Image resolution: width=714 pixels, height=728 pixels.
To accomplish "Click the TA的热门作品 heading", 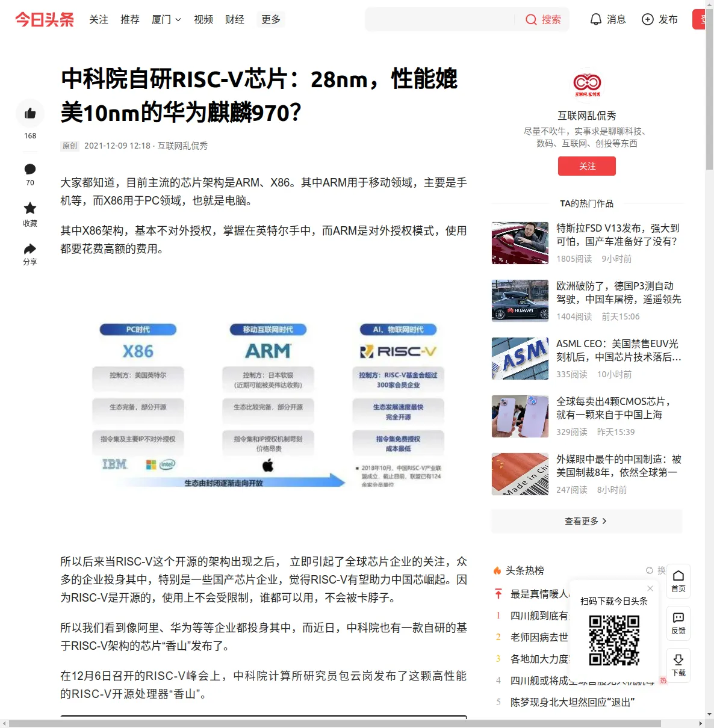I will pos(587,203).
